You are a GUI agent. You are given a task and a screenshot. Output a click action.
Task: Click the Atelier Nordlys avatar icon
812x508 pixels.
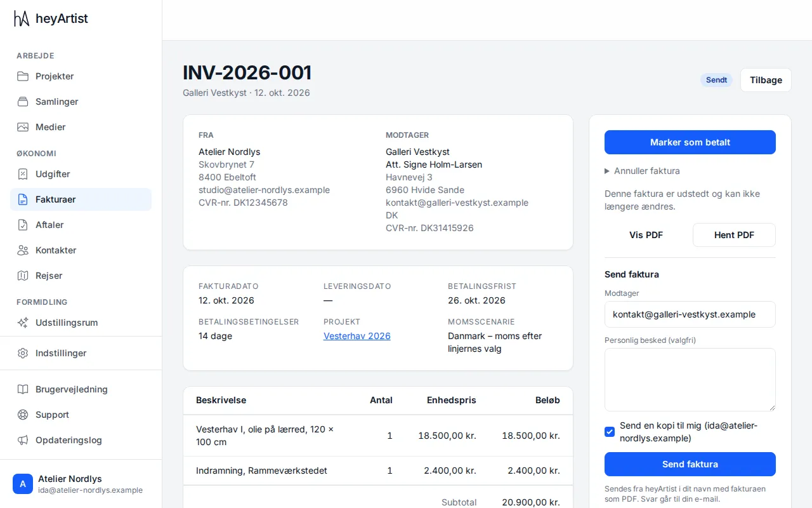point(23,484)
